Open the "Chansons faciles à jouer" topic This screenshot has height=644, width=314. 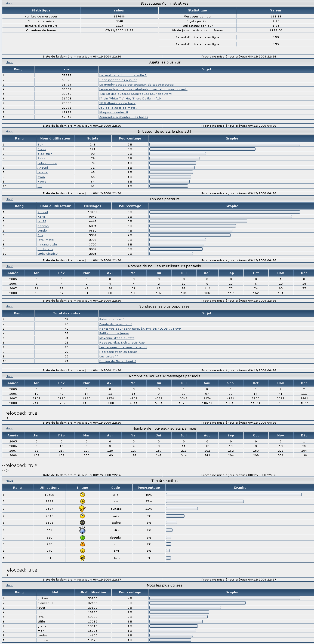click(118, 80)
